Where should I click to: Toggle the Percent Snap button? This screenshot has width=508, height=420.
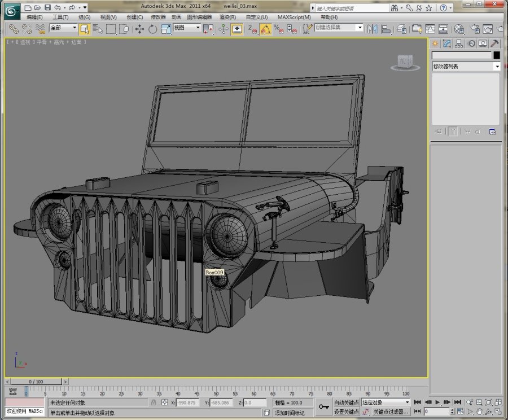279,29
